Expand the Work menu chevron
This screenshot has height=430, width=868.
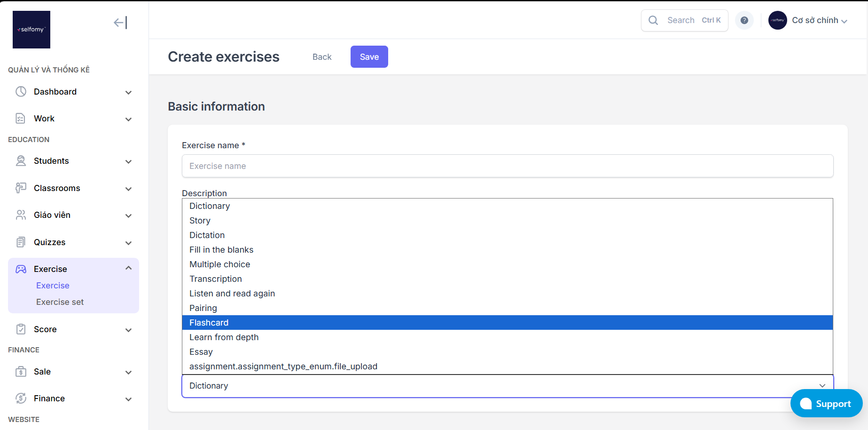coord(128,119)
